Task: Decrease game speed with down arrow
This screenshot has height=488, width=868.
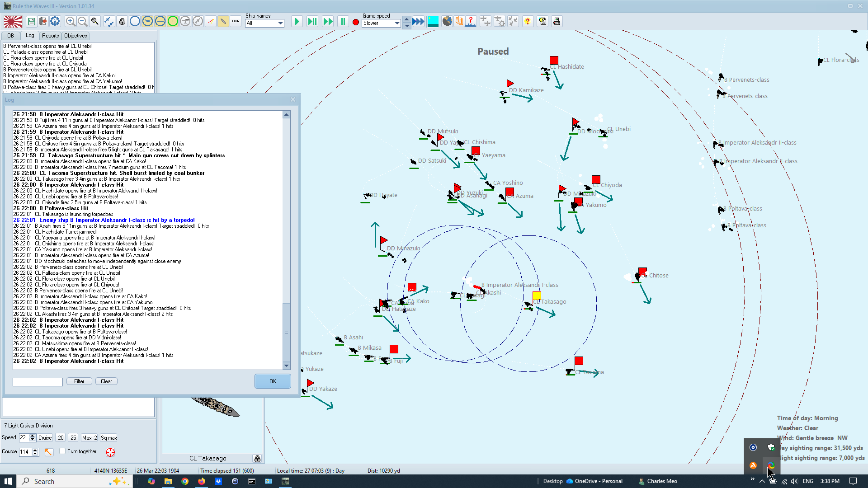Action: (407, 25)
